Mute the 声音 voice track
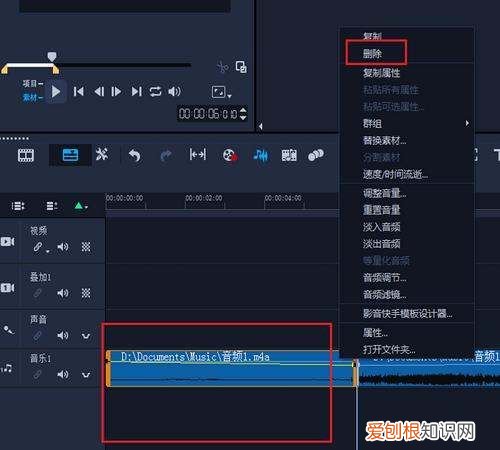The width and height of the screenshot is (500, 450). point(63,335)
